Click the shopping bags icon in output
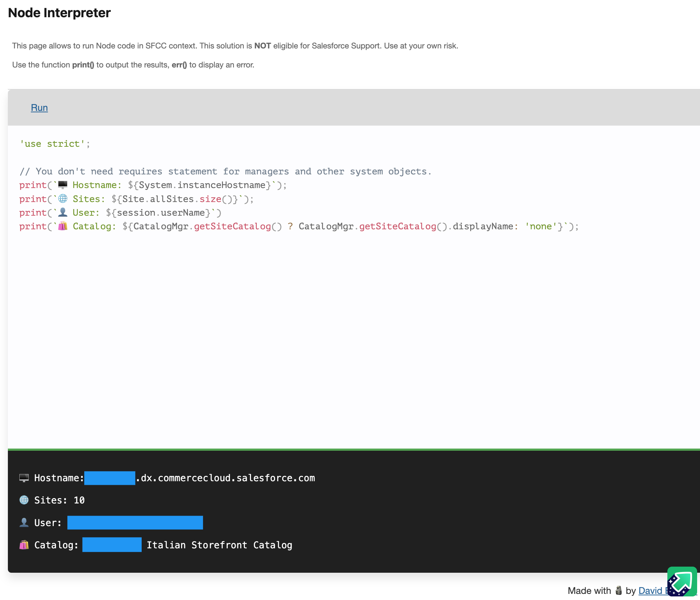The image size is (700, 600). point(24,545)
